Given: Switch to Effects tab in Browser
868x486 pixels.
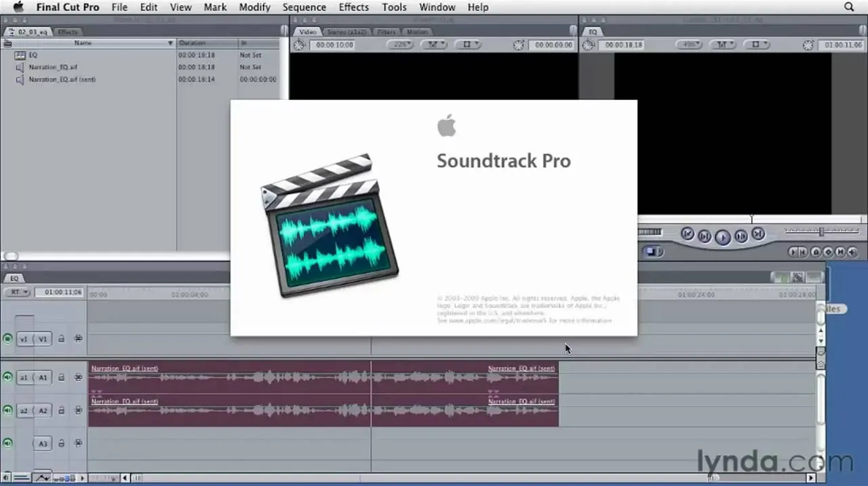Looking at the screenshot, I should coord(67,32).
